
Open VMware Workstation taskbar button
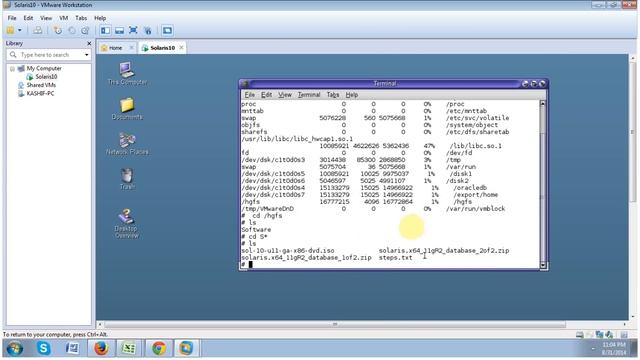click(x=186, y=349)
